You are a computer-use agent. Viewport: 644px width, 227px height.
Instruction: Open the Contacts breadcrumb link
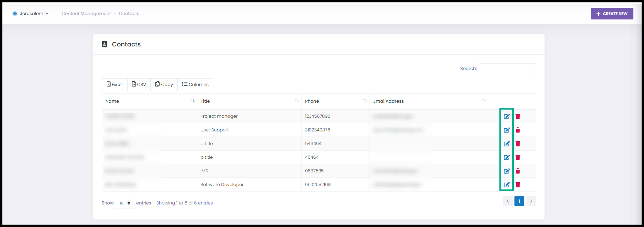point(129,13)
